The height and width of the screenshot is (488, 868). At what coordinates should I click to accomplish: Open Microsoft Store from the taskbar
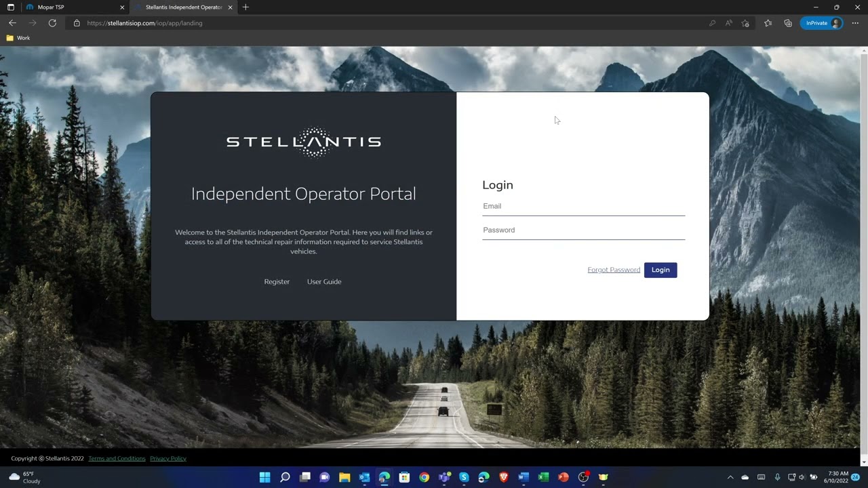[x=404, y=477]
